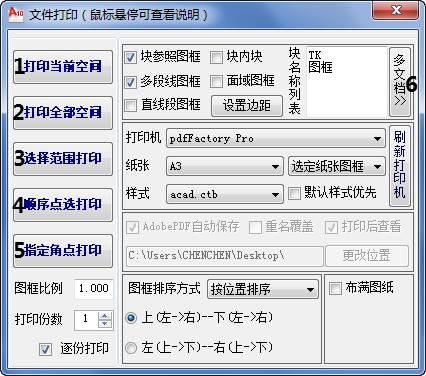426x376 pixels.
Task: Click 指定角点打印 button
Action: click(x=63, y=251)
